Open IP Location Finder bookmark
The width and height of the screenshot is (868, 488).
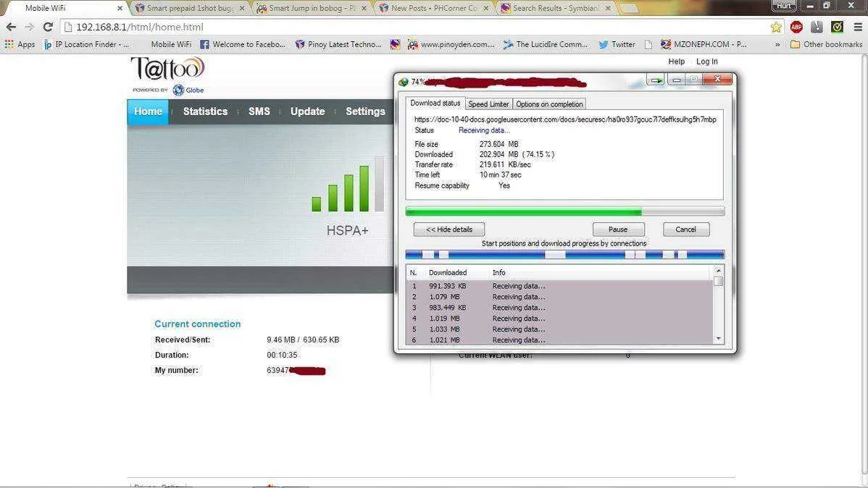(86, 44)
